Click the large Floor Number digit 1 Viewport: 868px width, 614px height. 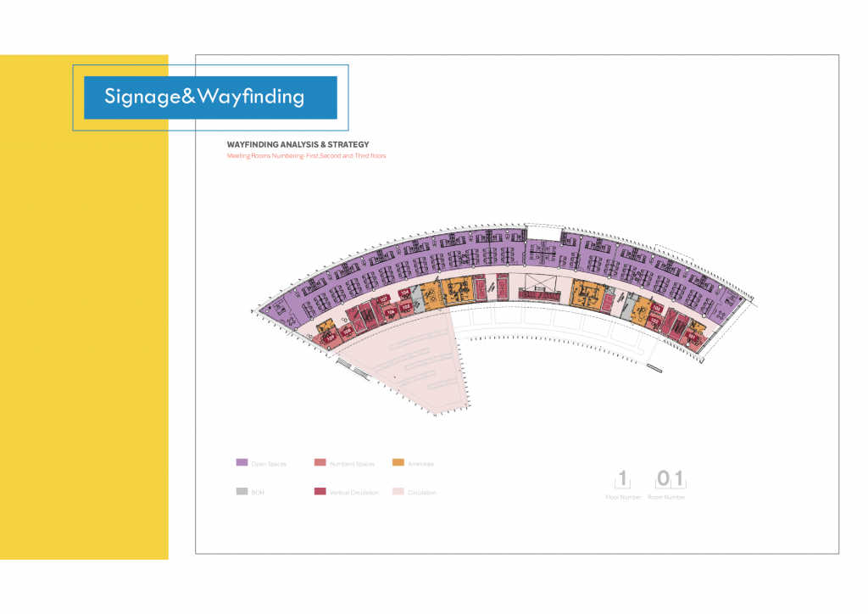[623, 480]
